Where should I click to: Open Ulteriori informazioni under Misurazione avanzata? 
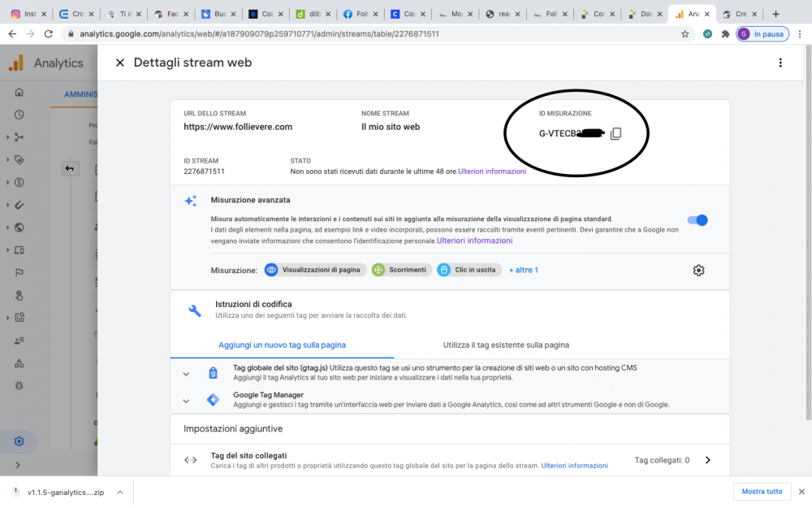(474, 241)
